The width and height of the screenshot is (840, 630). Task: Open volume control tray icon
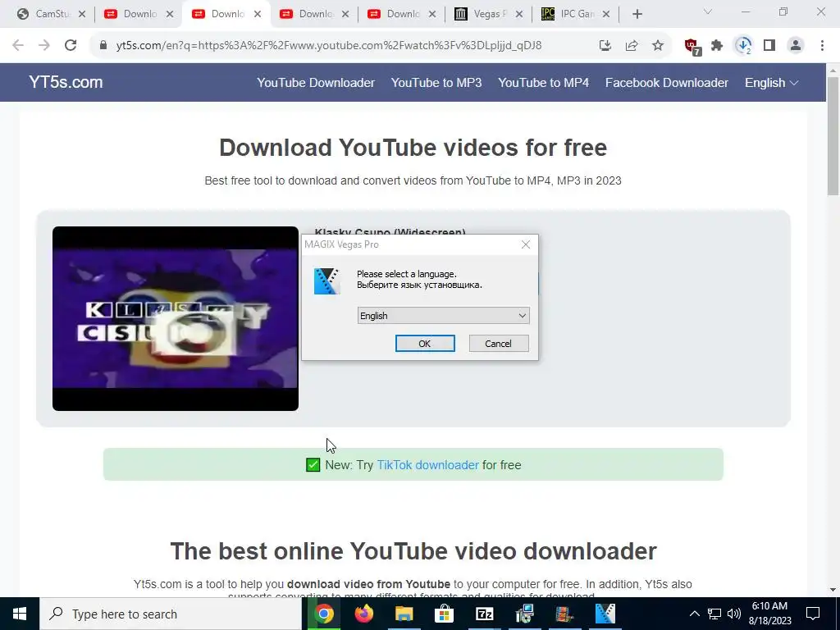click(734, 614)
